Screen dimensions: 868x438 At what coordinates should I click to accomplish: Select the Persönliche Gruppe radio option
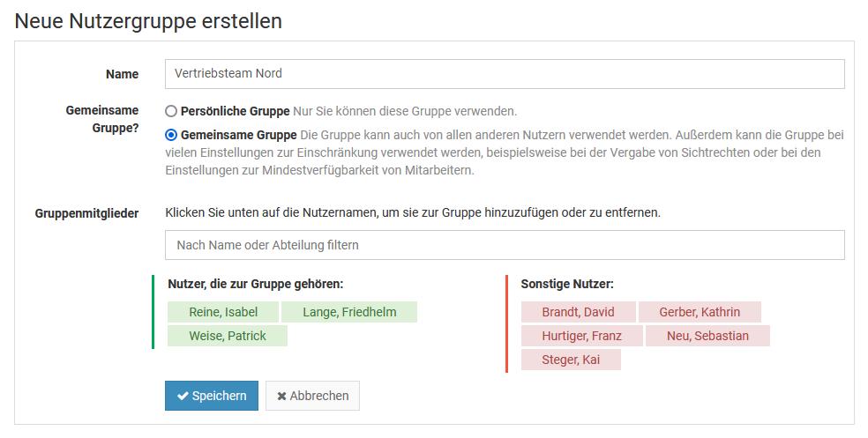coord(172,112)
